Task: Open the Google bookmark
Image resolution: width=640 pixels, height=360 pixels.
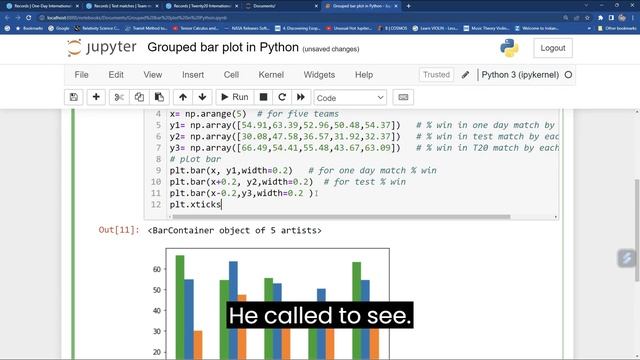Action: (59, 28)
